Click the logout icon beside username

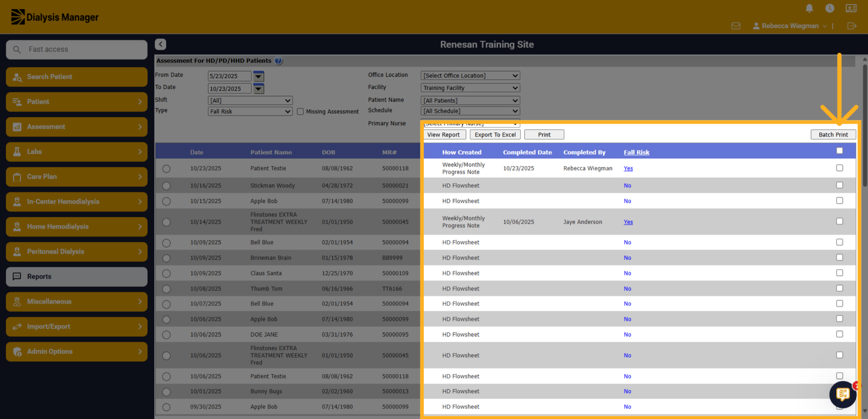pos(852,26)
